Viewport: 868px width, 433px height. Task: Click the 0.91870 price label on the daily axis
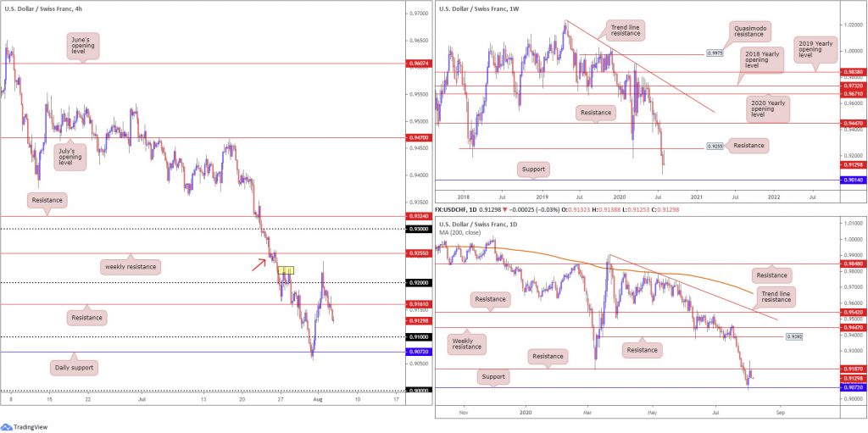[854, 369]
